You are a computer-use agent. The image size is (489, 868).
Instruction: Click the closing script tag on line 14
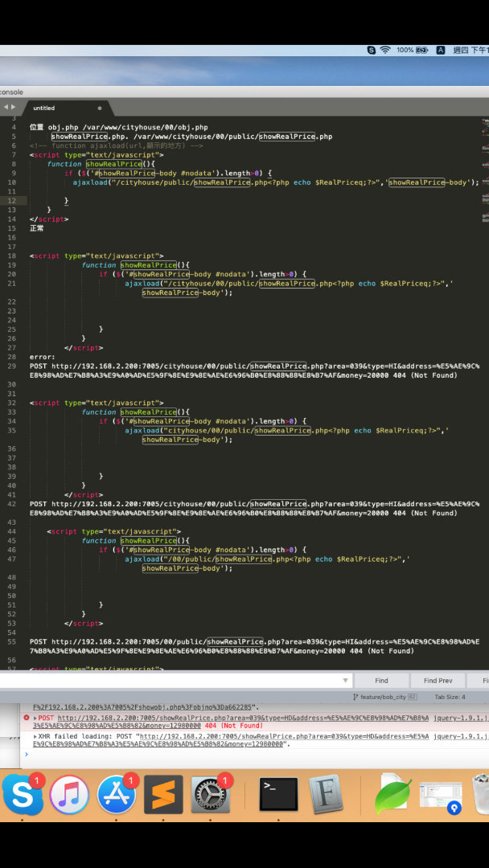tap(49, 219)
